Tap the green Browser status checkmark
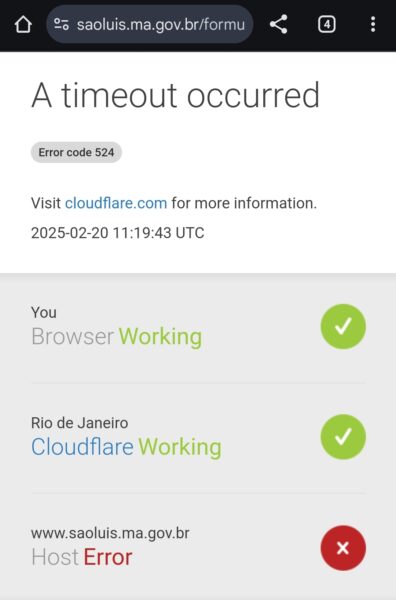Image resolution: width=396 pixels, height=600 pixels. coord(343,326)
